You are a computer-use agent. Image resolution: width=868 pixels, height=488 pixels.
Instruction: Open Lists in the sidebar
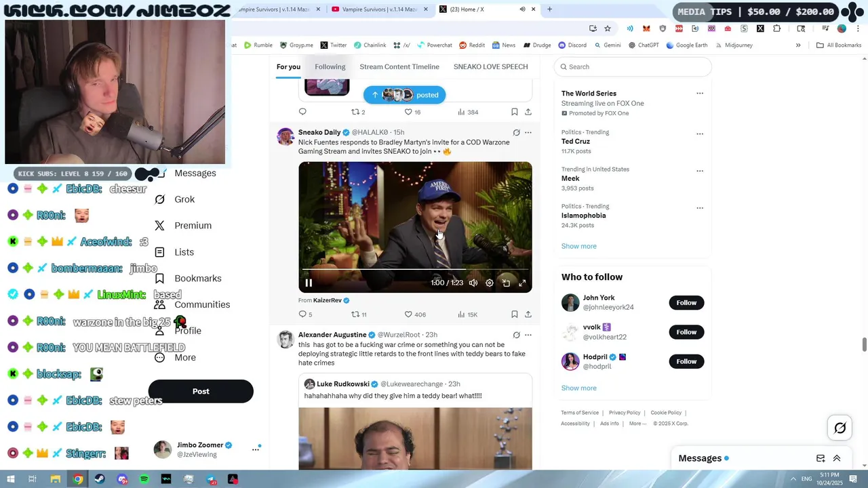click(184, 252)
